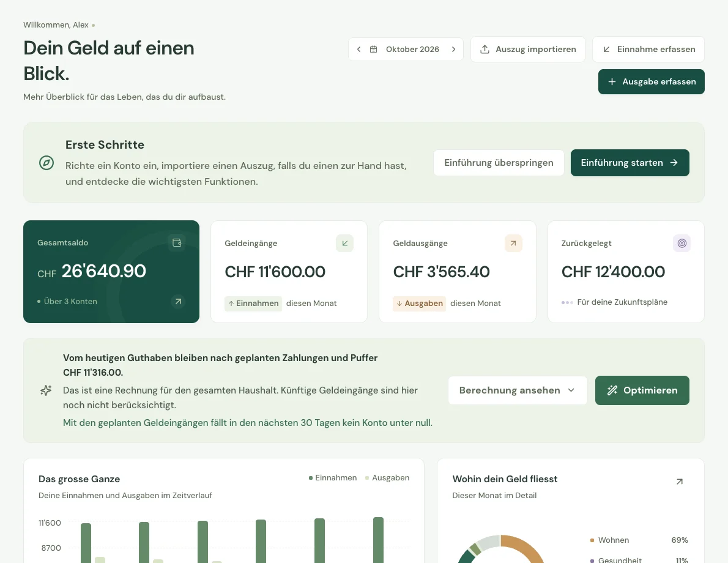
Task: Click the wallet icon on Gesamtsaldo card
Action: point(176,242)
